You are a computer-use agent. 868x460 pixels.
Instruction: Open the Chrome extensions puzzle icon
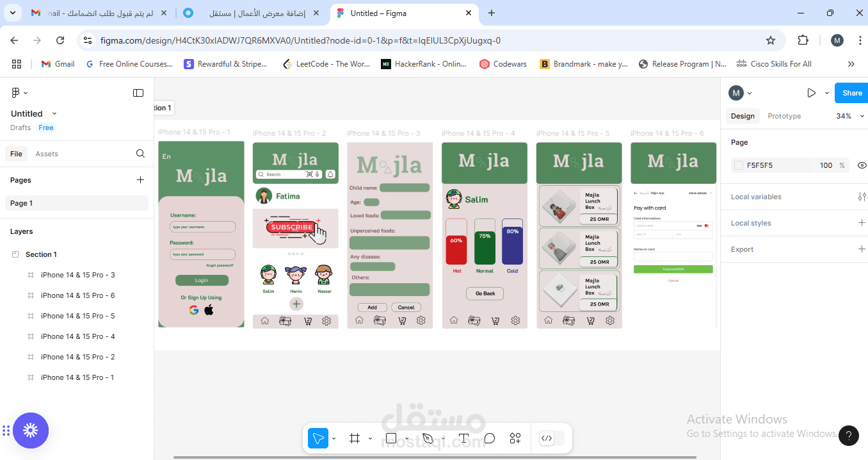(803, 40)
